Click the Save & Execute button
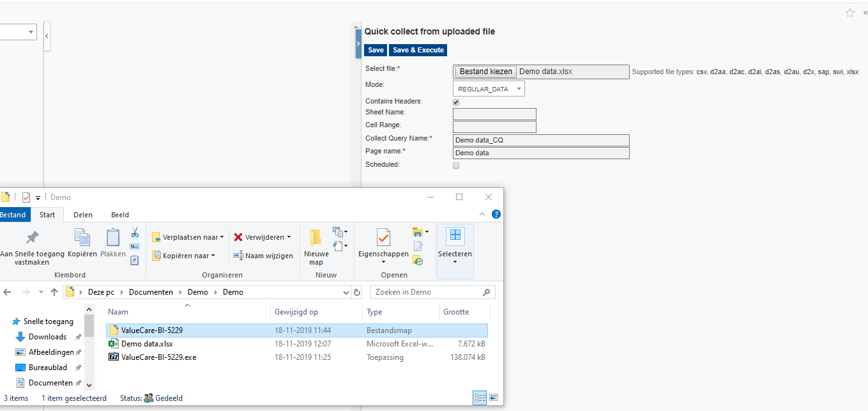This screenshot has height=411, width=868. (x=418, y=50)
